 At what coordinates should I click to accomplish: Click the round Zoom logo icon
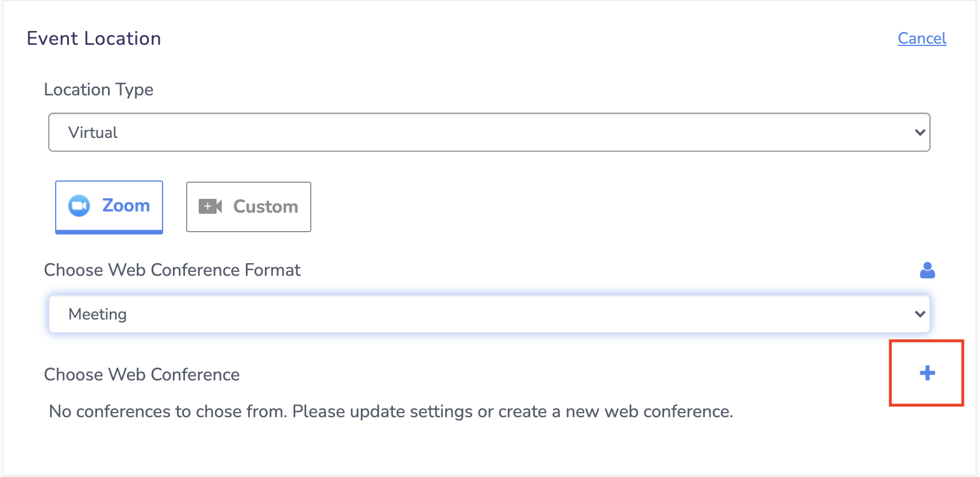pos(79,206)
